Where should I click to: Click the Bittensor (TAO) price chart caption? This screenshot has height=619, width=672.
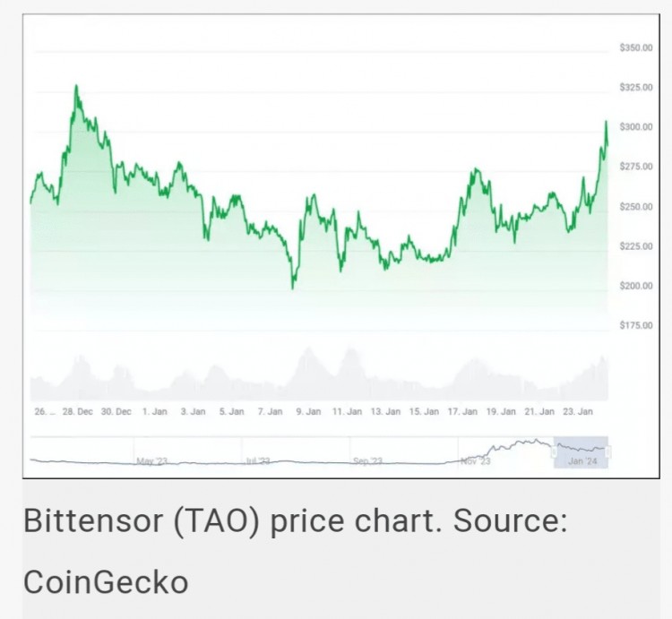pos(295,522)
